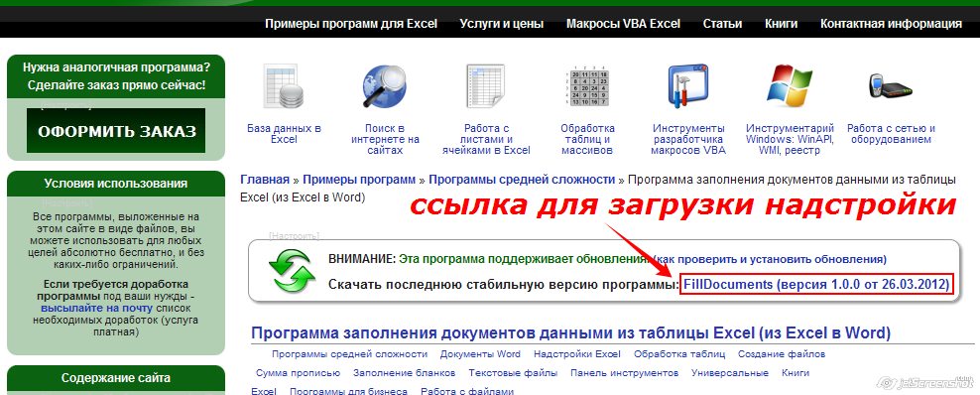Open 'Работа с листами и ячейками' link

click(x=486, y=139)
